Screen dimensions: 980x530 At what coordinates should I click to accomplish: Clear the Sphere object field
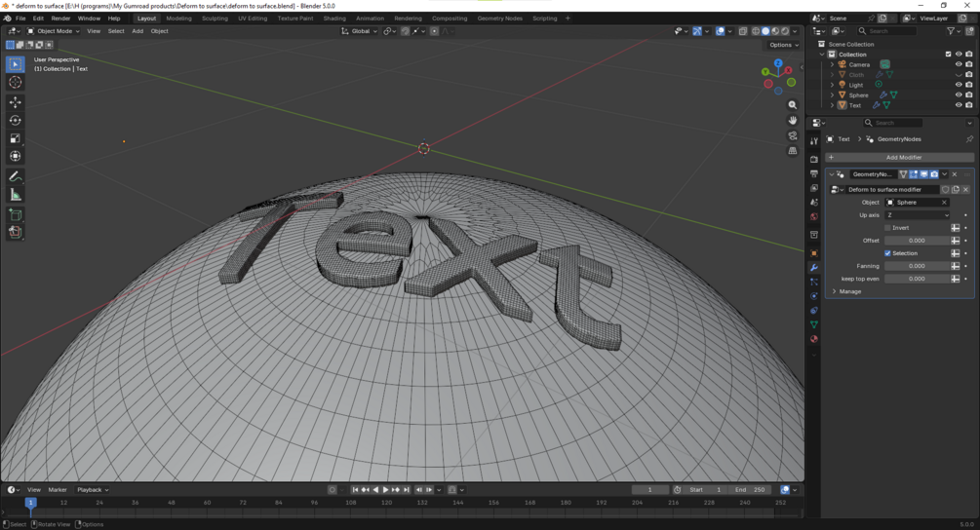pos(944,203)
